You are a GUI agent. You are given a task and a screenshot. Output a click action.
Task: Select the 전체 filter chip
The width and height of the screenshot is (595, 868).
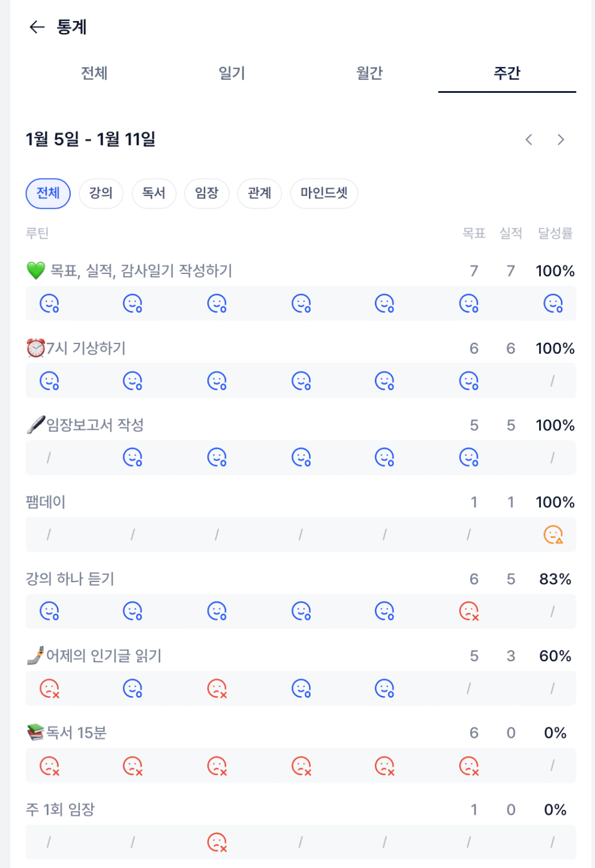[48, 193]
